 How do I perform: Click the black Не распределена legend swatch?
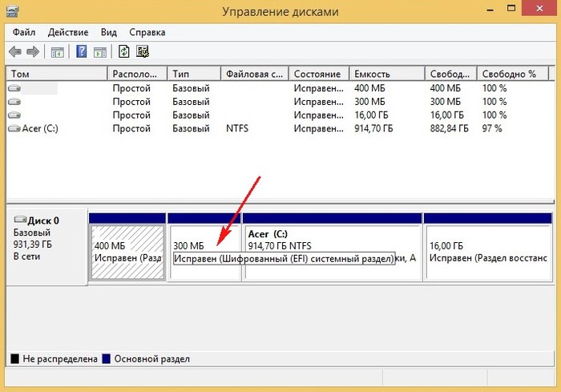click(14, 358)
